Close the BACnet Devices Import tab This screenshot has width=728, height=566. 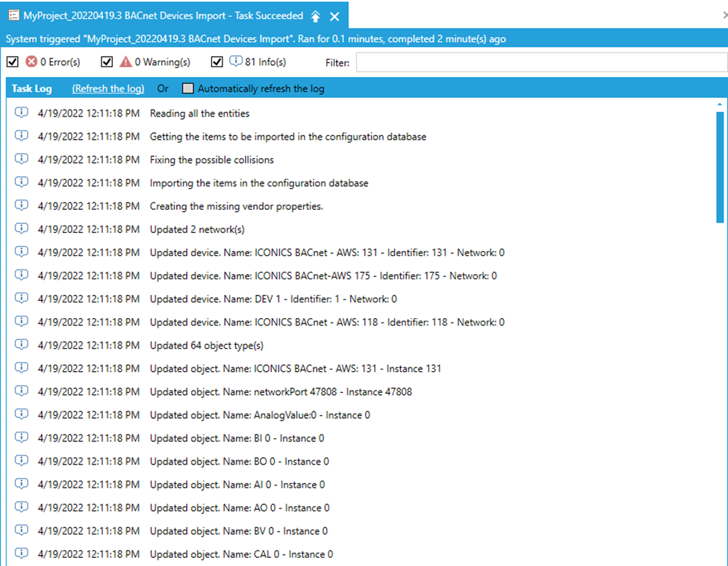[335, 16]
